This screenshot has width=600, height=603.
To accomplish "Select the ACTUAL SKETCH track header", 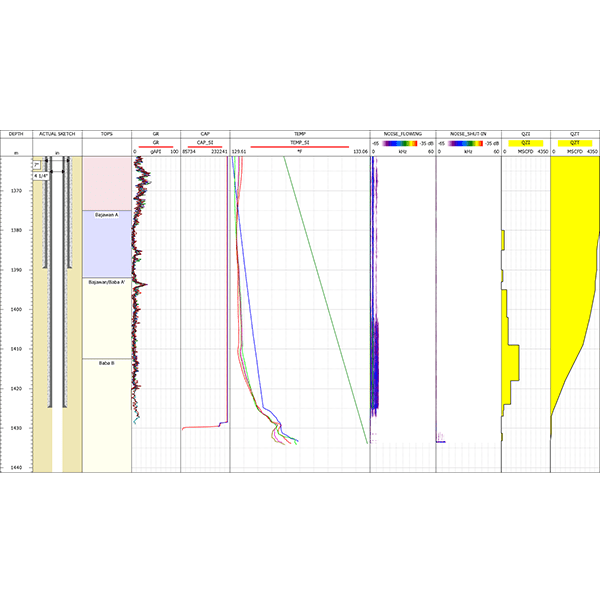I will click(57, 133).
